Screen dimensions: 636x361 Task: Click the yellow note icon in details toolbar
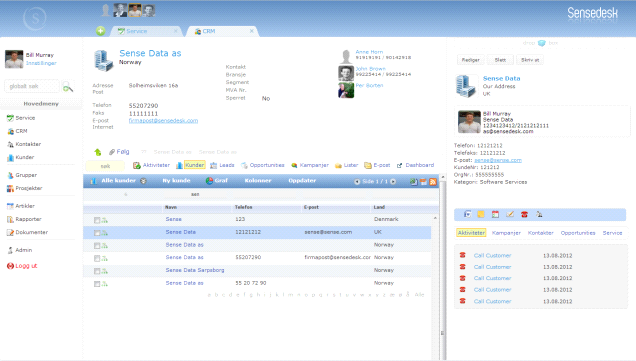(x=481, y=214)
